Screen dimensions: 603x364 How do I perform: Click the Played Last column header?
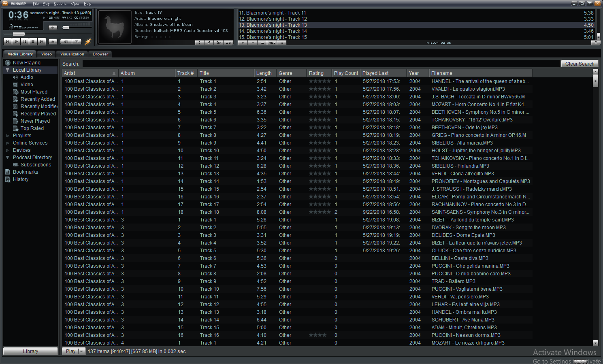point(383,73)
